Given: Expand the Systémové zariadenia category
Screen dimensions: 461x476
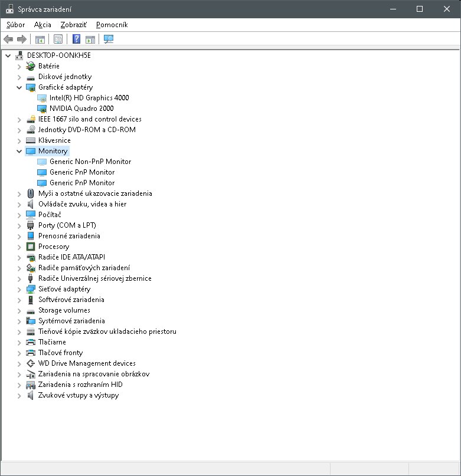Looking at the screenshot, I should pos(19,321).
